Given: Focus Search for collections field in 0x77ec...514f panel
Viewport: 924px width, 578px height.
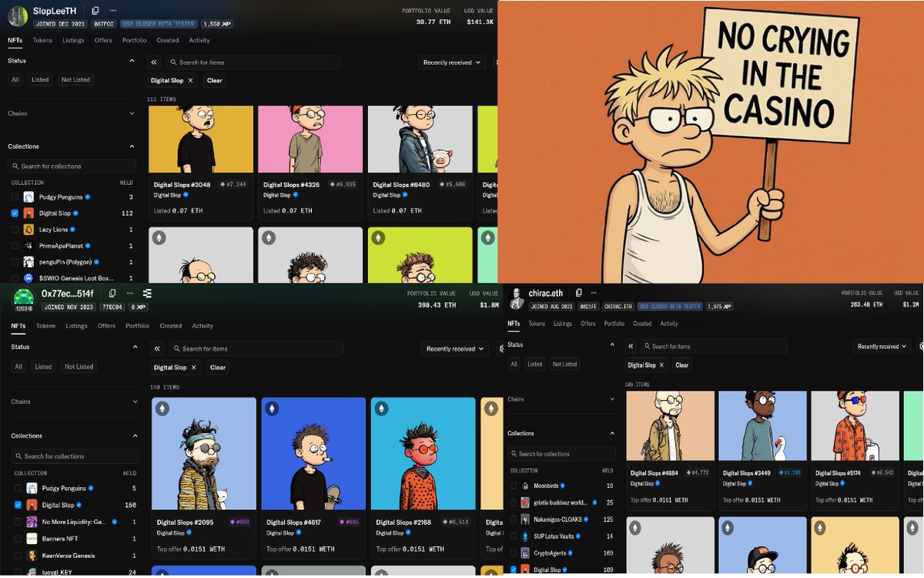Looking at the screenshot, I should (75, 456).
